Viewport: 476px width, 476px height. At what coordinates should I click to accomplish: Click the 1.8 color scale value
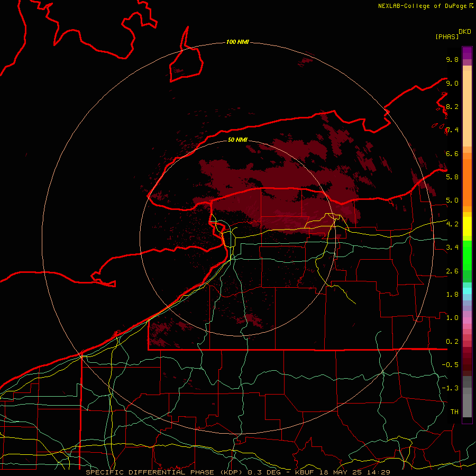pos(452,295)
